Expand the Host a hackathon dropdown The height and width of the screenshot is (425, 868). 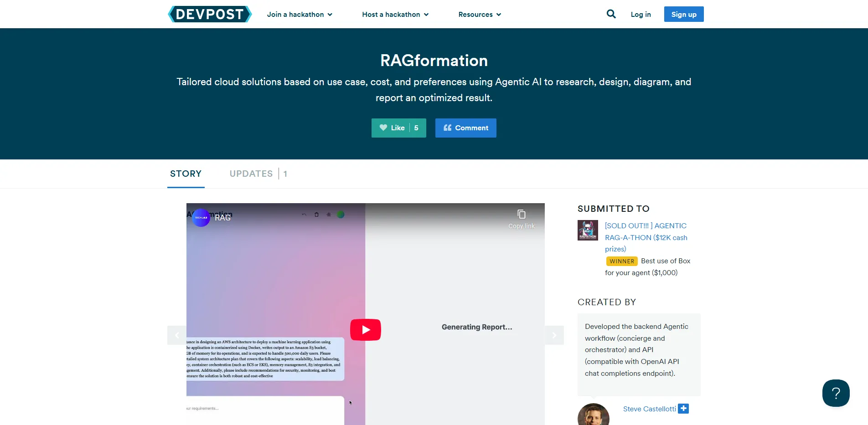(395, 14)
